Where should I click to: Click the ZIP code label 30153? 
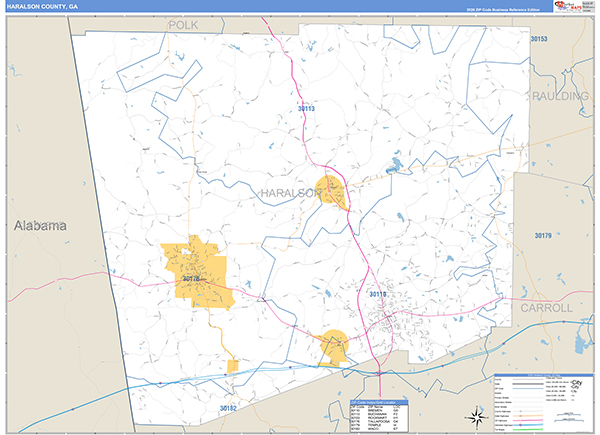(x=539, y=39)
